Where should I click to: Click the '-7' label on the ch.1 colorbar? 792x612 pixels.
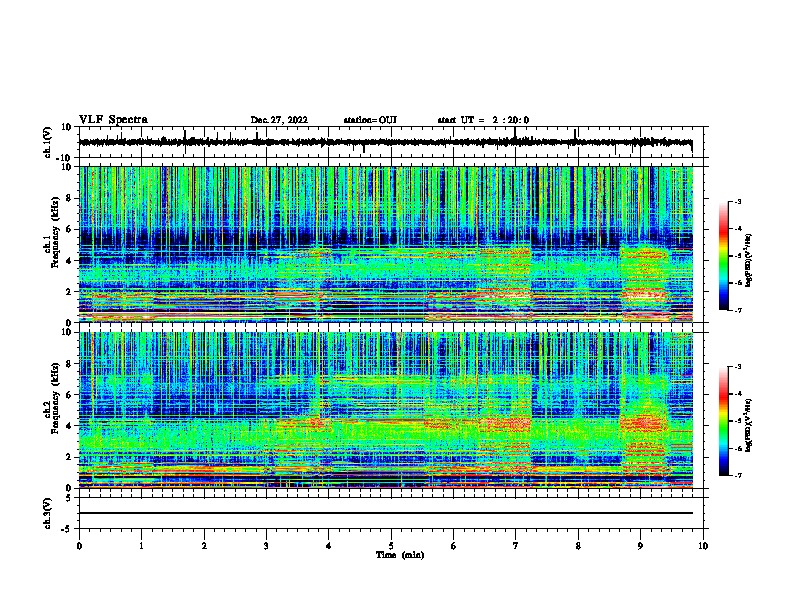(737, 310)
